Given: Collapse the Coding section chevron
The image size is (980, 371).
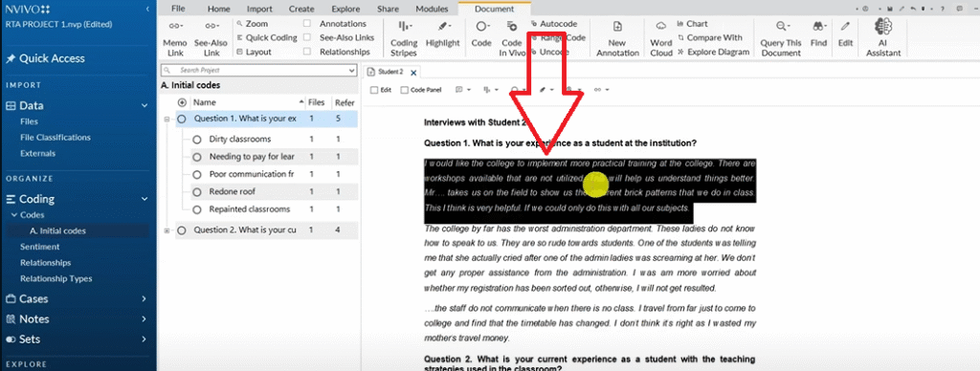Looking at the screenshot, I should point(145,199).
